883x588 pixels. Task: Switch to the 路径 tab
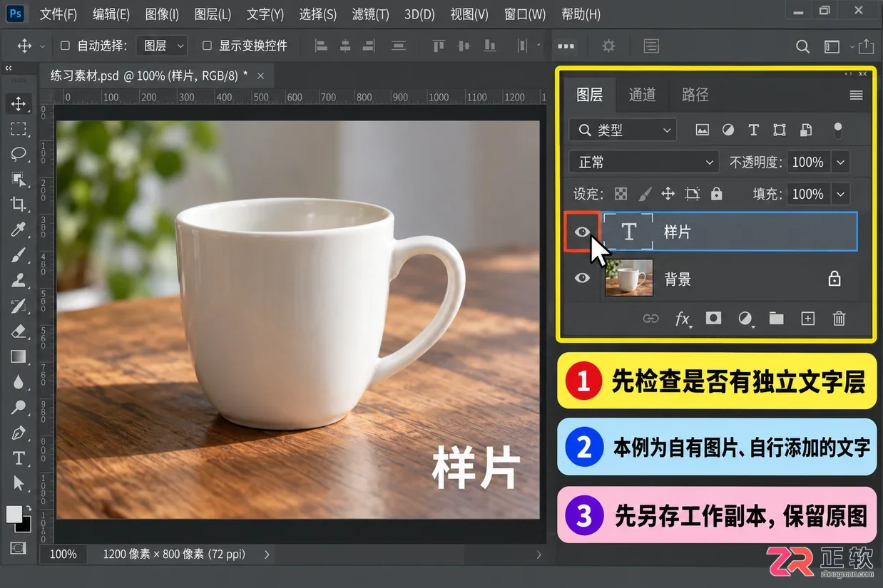695,95
